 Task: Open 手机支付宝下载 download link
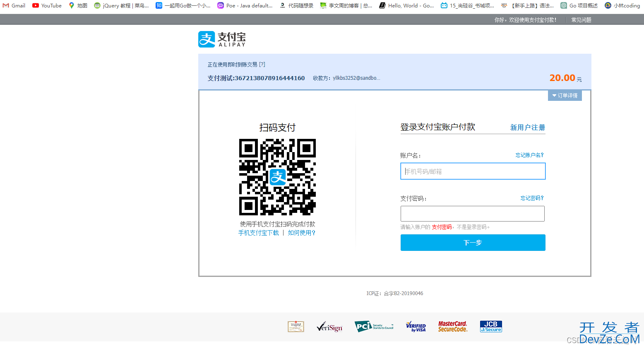[259, 233]
